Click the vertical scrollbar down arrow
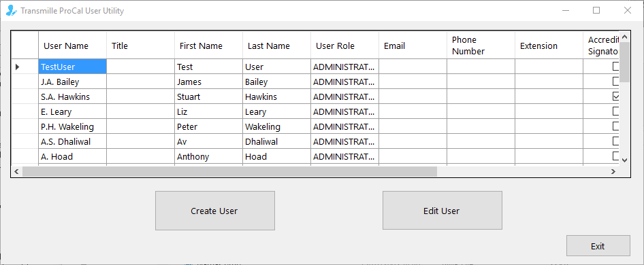Viewport: 644px width, 265px height. (x=625, y=160)
